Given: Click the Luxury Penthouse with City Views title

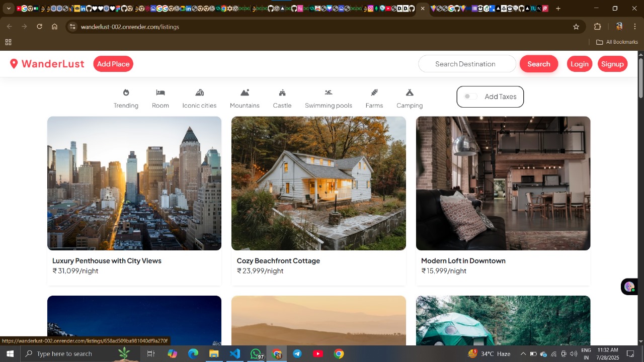Looking at the screenshot, I should 107,260.
